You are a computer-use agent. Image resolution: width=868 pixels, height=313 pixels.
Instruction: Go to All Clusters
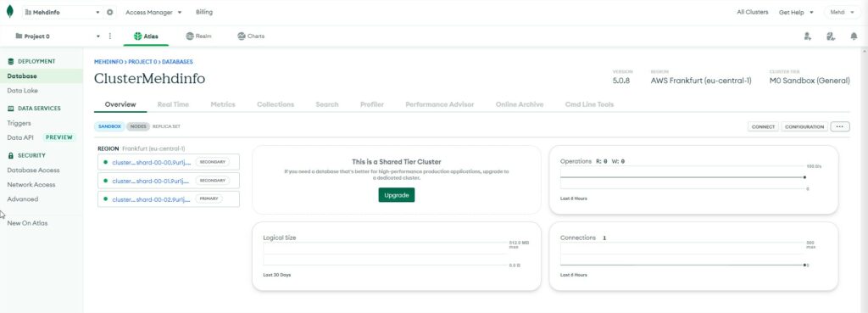click(753, 12)
